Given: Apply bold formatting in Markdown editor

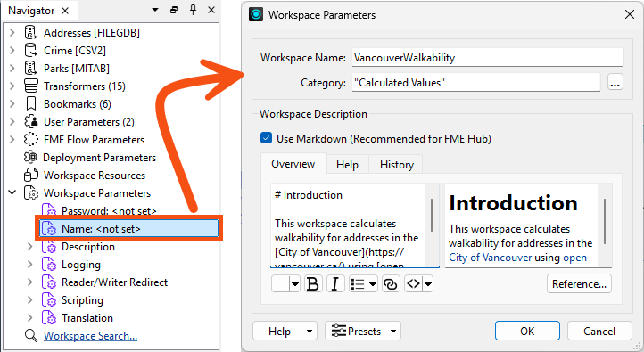Looking at the screenshot, I should (x=313, y=284).
